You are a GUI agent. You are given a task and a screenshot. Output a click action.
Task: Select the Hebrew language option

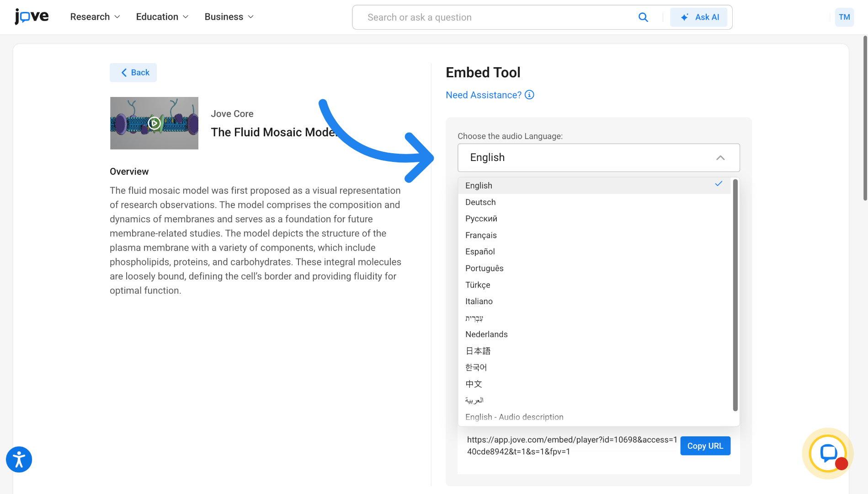coord(595,318)
